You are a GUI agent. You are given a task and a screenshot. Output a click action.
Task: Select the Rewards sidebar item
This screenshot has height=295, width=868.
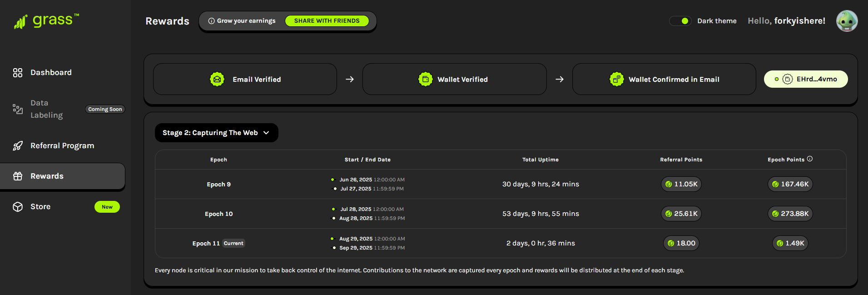[63, 176]
